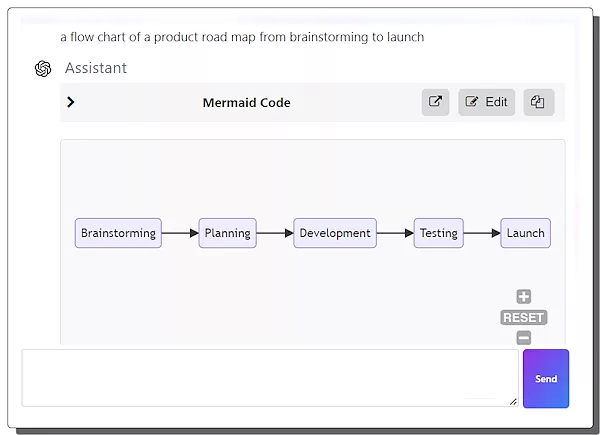Screen dimensions: 600x435
Task: Click the Assistant name label
Action: 96,68
